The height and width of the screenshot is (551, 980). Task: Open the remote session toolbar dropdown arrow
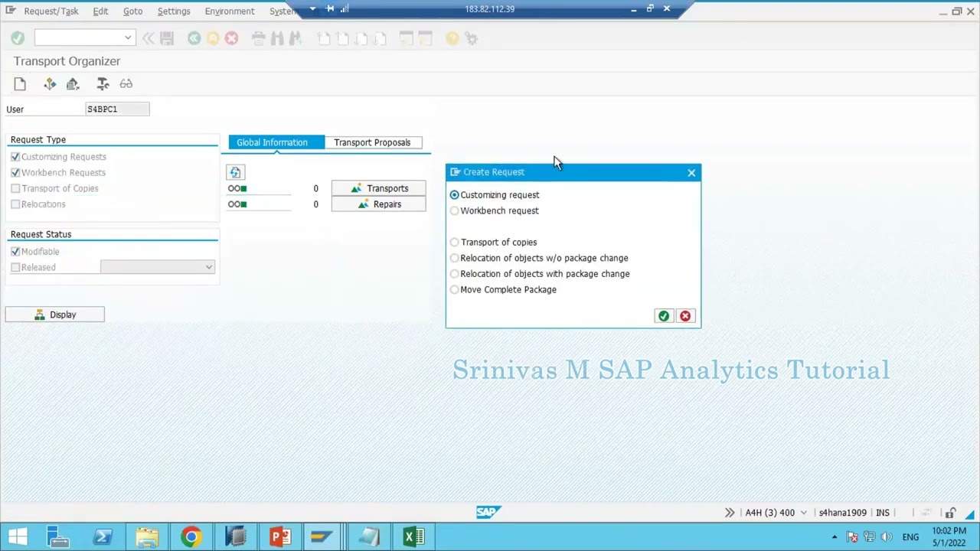(312, 9)
